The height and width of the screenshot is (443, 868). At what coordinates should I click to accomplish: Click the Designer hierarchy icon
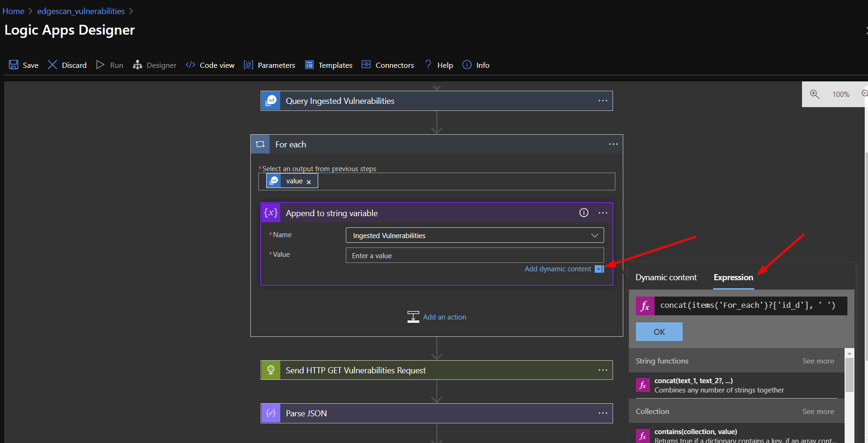tap(137, 65)
